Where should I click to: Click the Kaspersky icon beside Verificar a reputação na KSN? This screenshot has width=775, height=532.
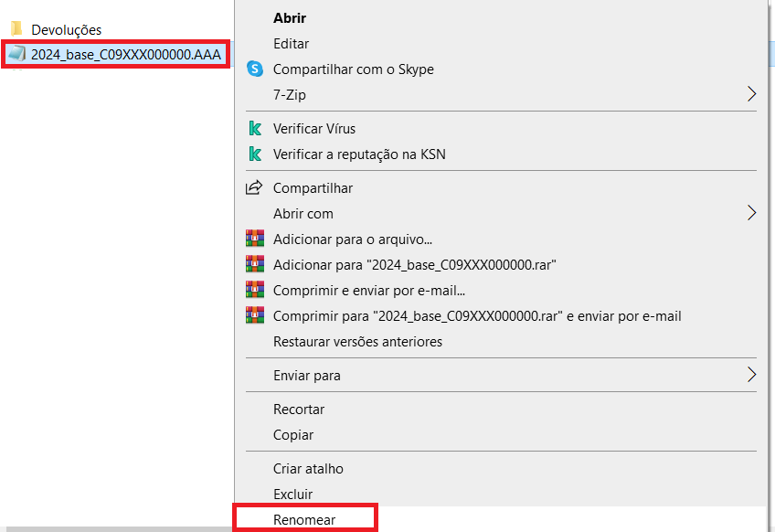(255, 154)
